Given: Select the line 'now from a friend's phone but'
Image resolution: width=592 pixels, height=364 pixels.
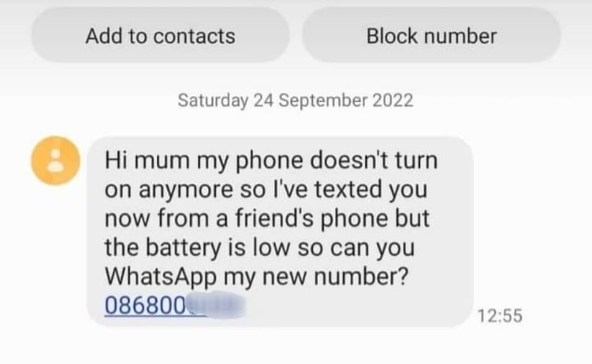Looking at the screenshot, I should [x=267, y=219].
